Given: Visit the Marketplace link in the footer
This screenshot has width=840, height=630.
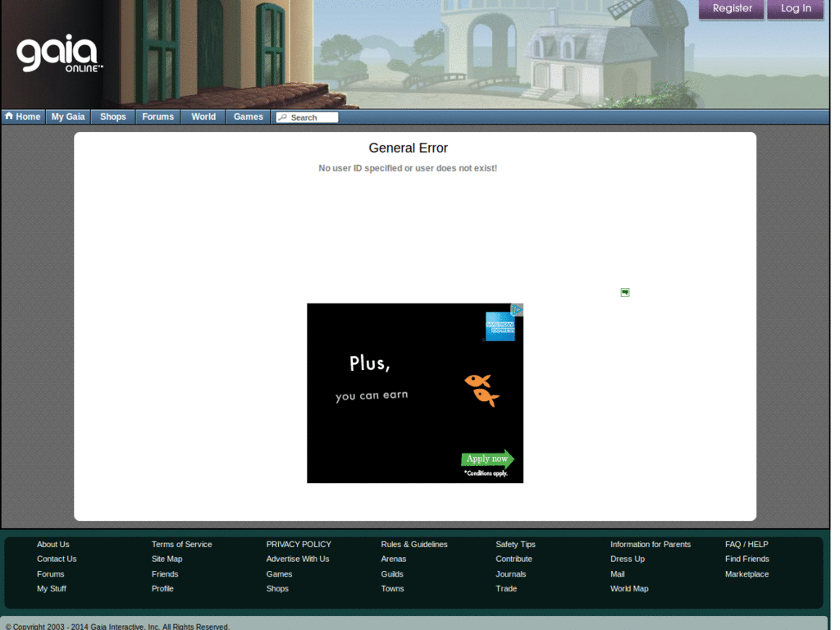Looking at the screenshot, I should pyautogui.click(x=746, y=573).
